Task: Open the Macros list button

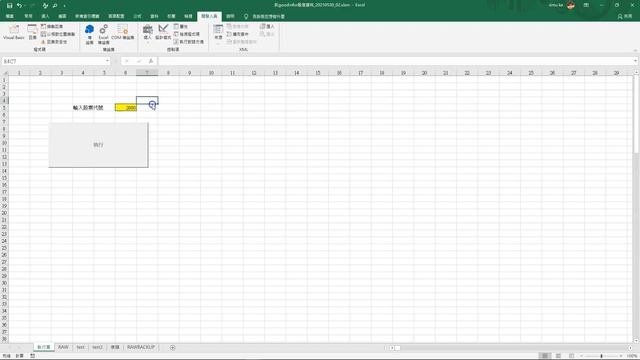Action: click(32, 32)
